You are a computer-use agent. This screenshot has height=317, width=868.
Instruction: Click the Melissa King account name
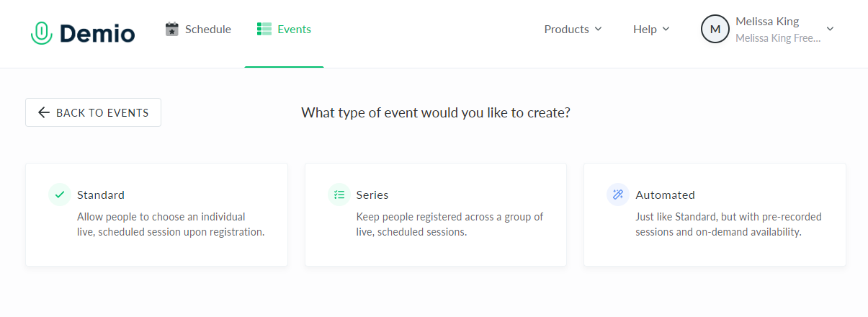pyautogui.click(x=766, y=22)
